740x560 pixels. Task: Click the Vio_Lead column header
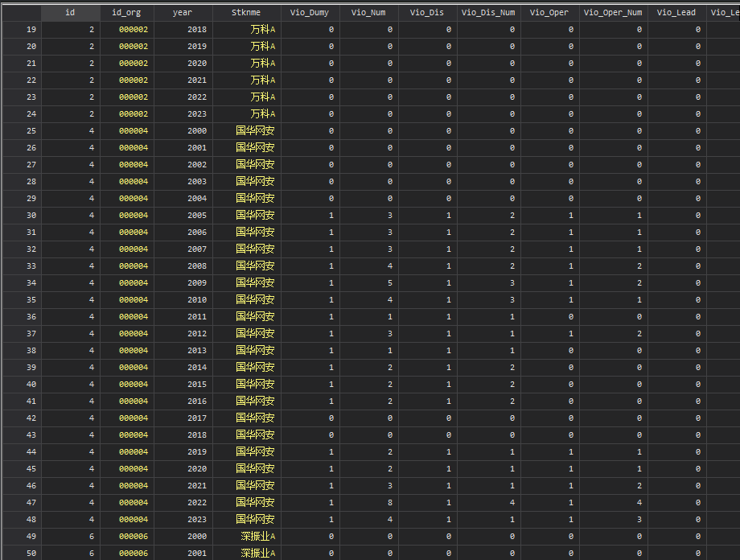pyautogui.click(x=676, y=13)
